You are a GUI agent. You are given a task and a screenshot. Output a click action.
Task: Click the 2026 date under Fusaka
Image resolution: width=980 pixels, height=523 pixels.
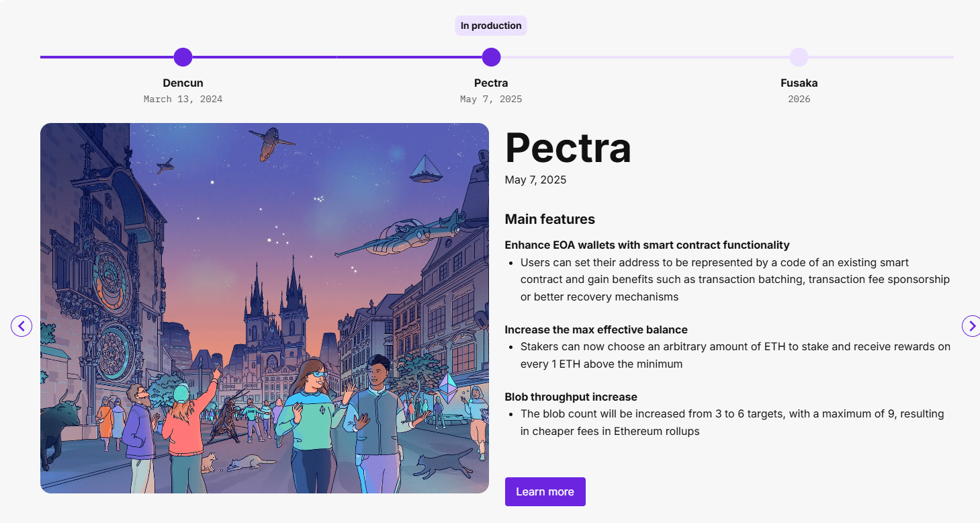tap(799, 99)
